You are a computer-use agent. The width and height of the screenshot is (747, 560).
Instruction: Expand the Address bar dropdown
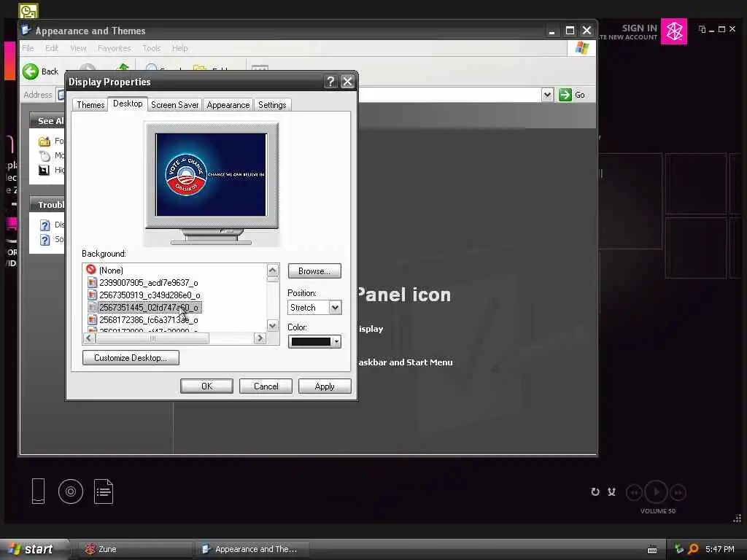(x=547, y=95)
